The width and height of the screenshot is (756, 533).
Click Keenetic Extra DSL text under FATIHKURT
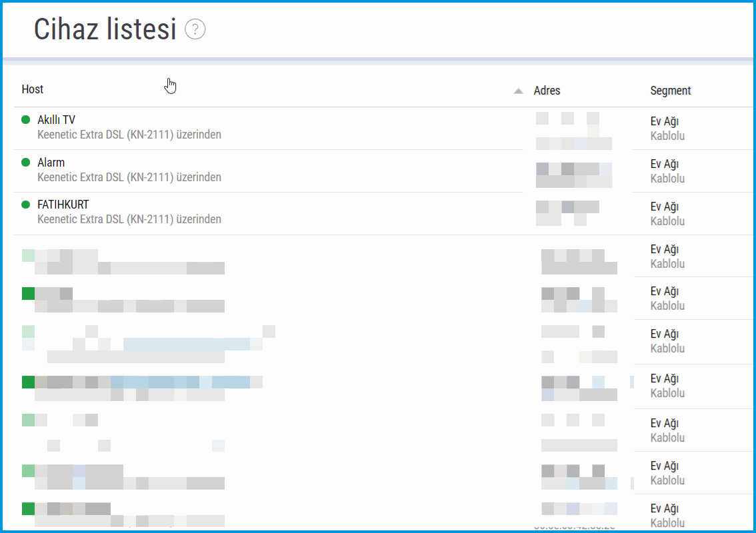[129, 219]
